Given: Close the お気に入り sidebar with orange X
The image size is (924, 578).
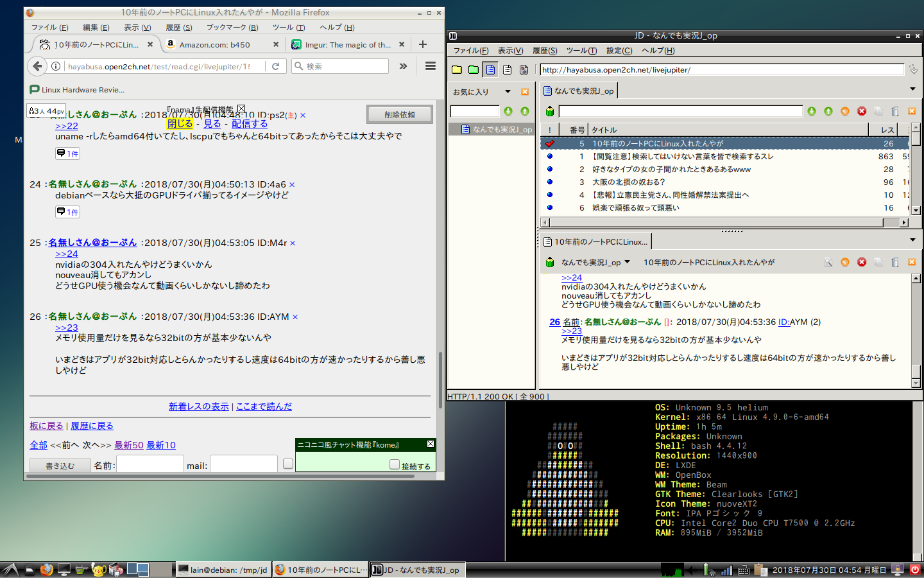Looking at the screenshot, I should (525, 92).
